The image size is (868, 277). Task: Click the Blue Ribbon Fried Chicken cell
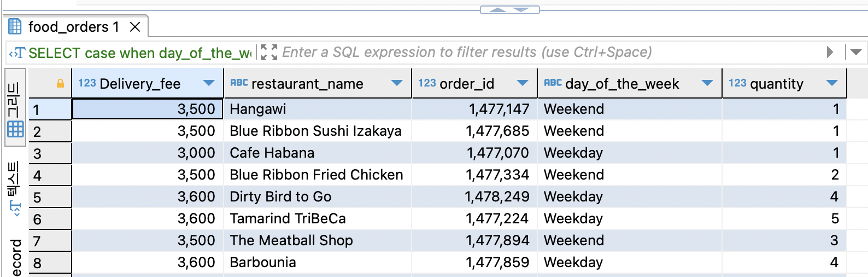[318, 175]
